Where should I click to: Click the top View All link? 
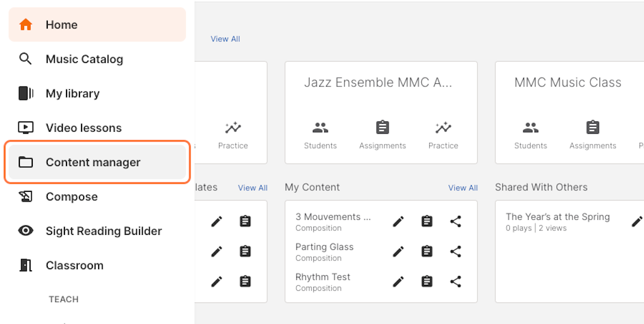click(225, 39)
